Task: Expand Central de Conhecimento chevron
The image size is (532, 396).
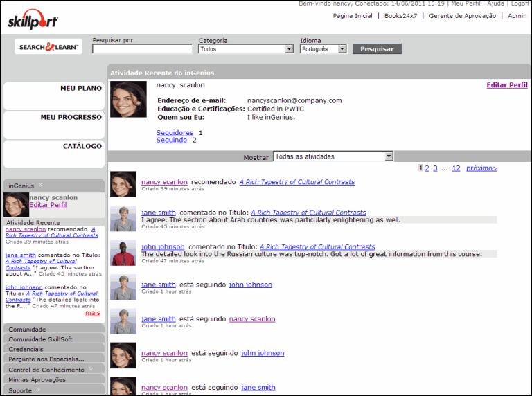Action: [91, 369]
